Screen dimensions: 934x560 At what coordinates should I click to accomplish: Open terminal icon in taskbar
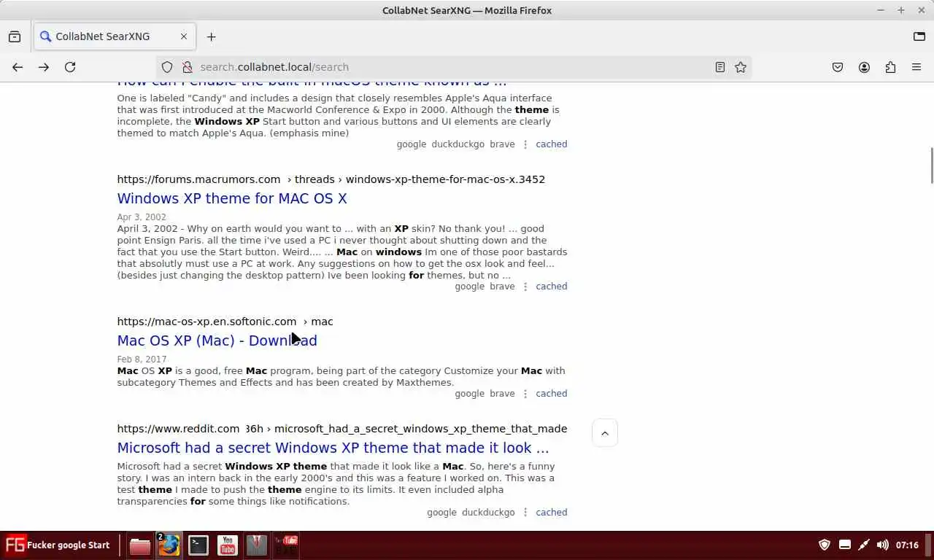coord(198,545)
